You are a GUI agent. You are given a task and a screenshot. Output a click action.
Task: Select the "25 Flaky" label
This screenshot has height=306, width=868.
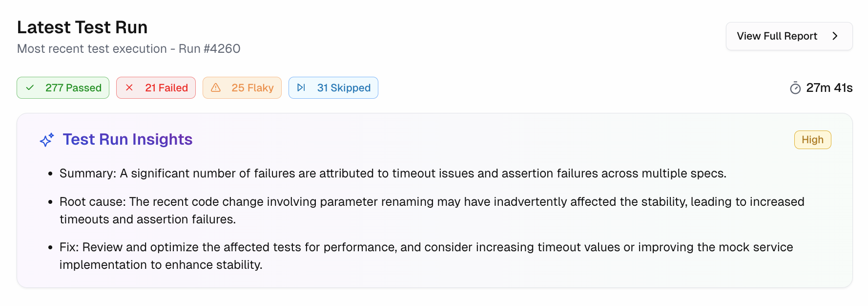pyautogui.click(x=252, y=88)
